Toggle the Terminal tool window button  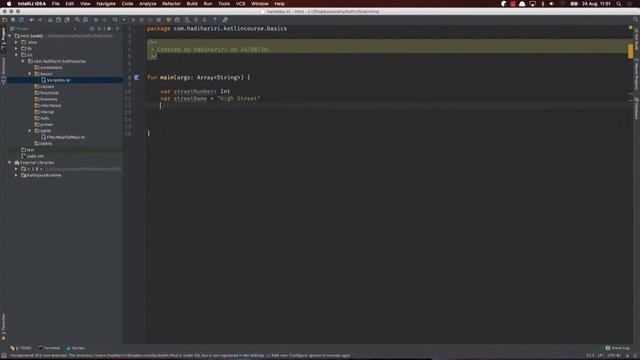pos(49,348)
